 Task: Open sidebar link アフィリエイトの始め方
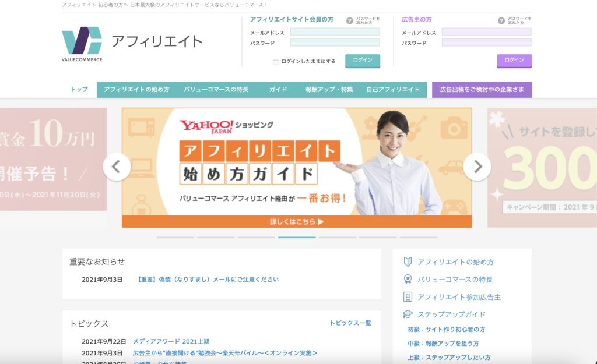(x=455, y=261)
